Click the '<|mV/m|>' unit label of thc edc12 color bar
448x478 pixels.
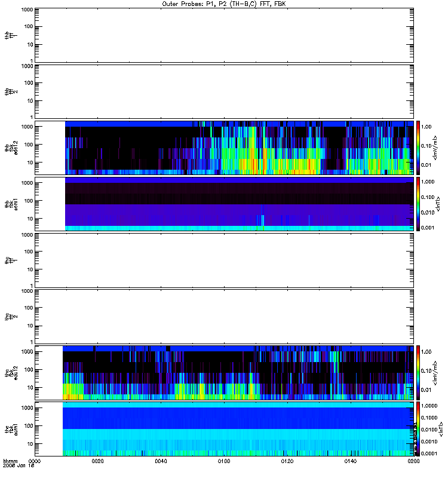(435, 372)
